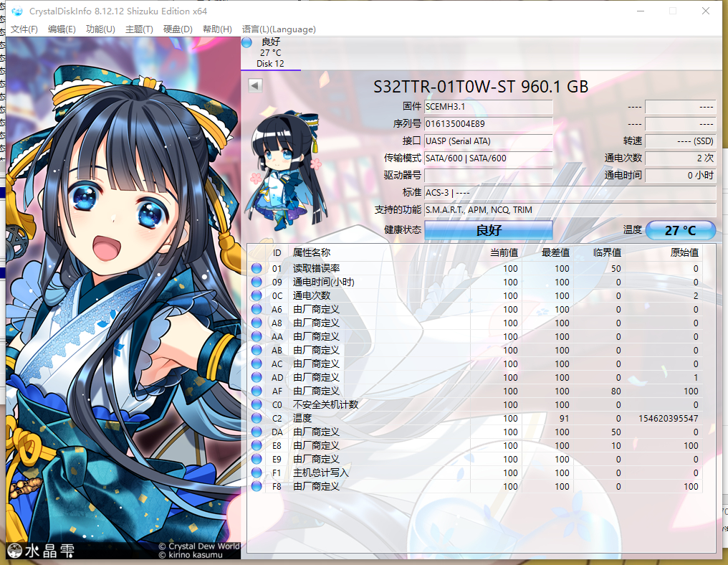Image resolution: width=728 pixels, height=565 pixels.
Task: Click the threshold value 80 in row AF
Action: (616, 391)
